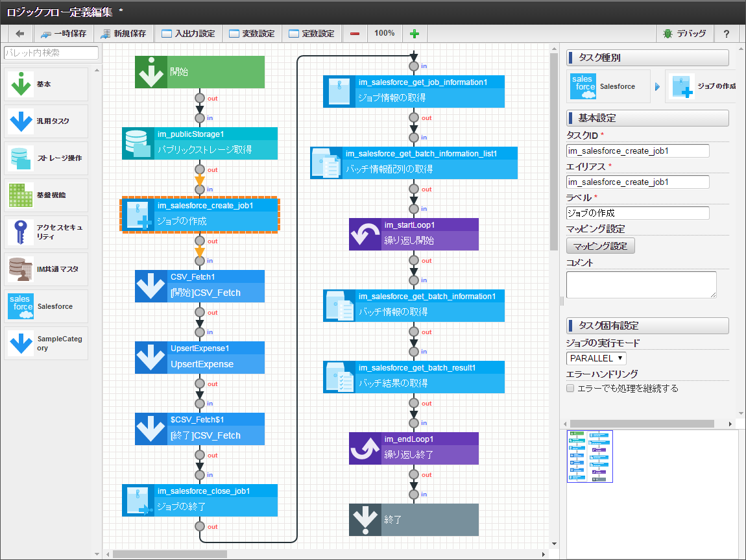The width and height of the screenshot is (746, 560).
Task: Click the Salesforce task type icon
Action: (583, 86)
